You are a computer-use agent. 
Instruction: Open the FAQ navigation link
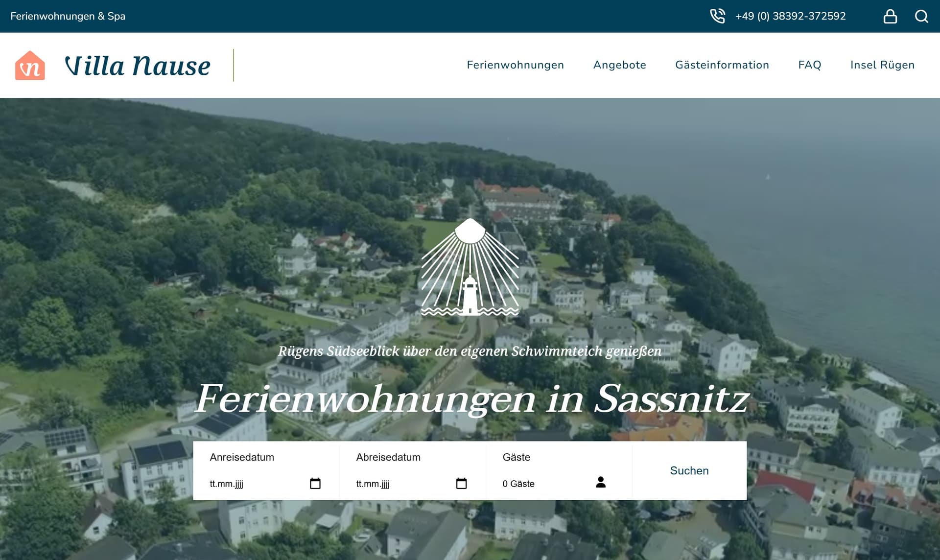809,65
